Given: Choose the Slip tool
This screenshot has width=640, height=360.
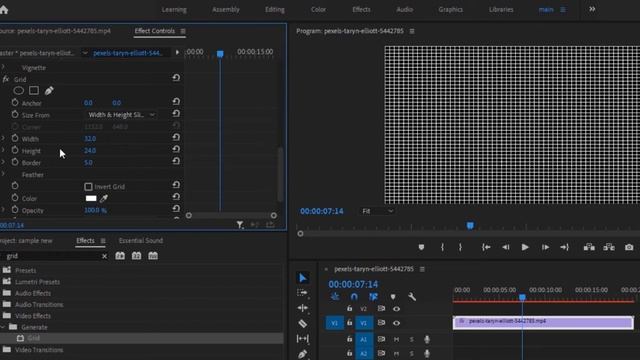Looking at the screenshot, I should [x=302, y=338].
